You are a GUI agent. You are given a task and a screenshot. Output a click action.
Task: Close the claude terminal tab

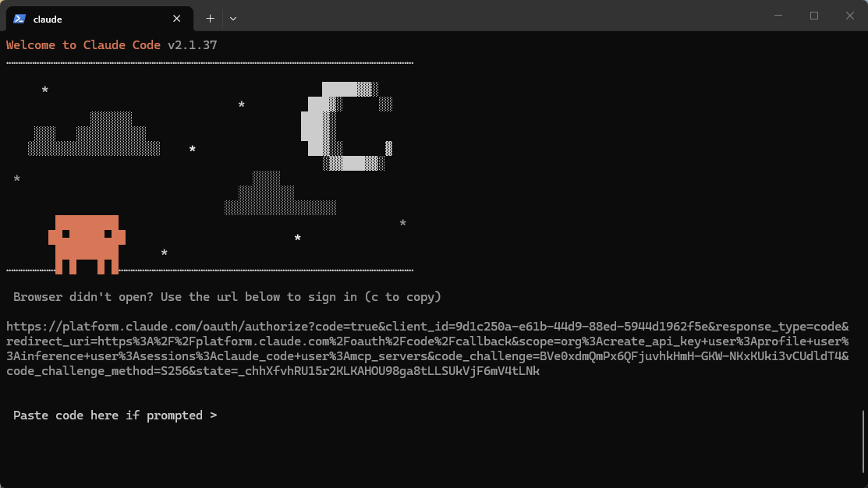pos(177,19)
